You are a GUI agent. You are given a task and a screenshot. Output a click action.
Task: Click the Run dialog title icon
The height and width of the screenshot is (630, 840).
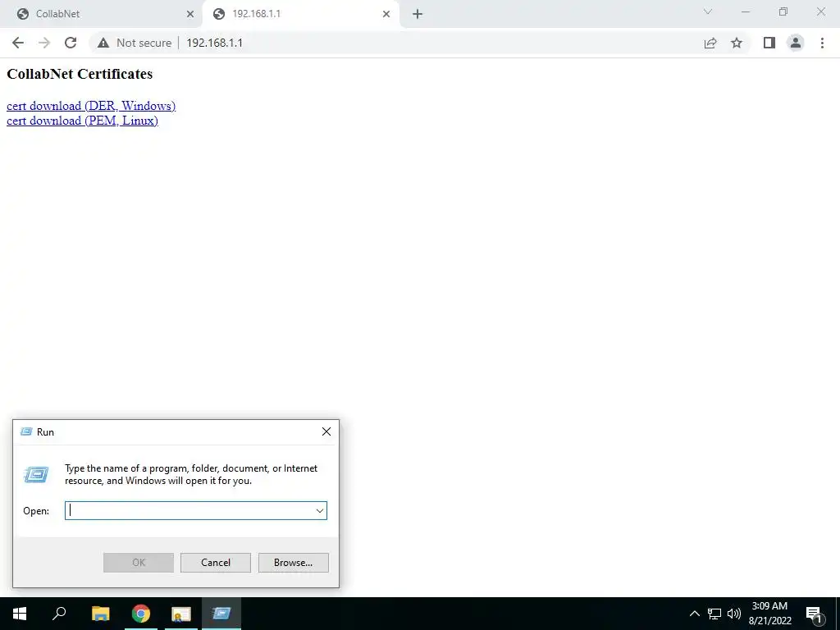pos(25,431)
